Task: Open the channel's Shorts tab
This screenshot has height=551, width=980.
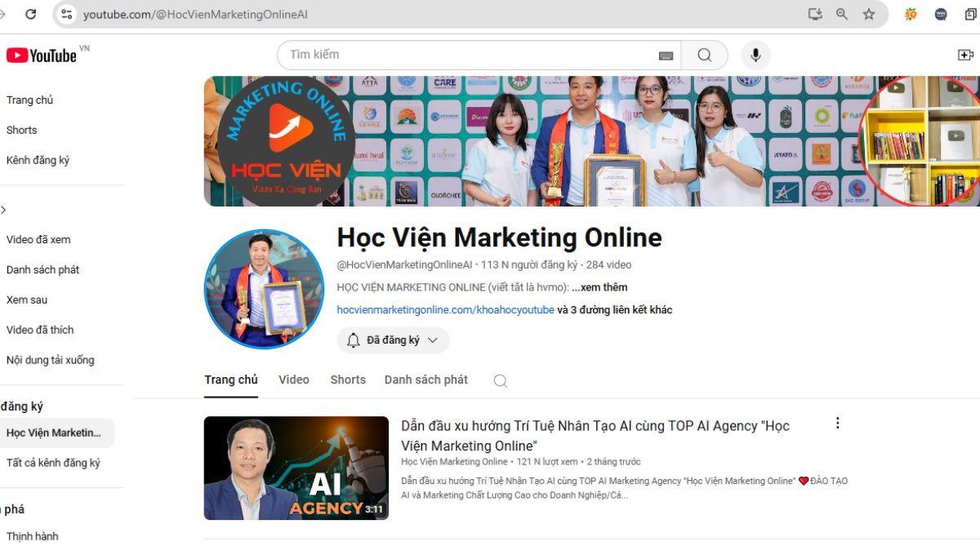Action: (348, 380)
